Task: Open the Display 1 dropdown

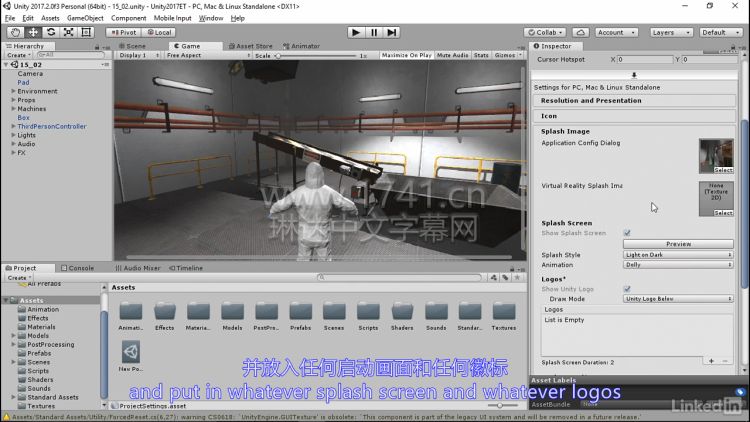Action: (138, 56)
